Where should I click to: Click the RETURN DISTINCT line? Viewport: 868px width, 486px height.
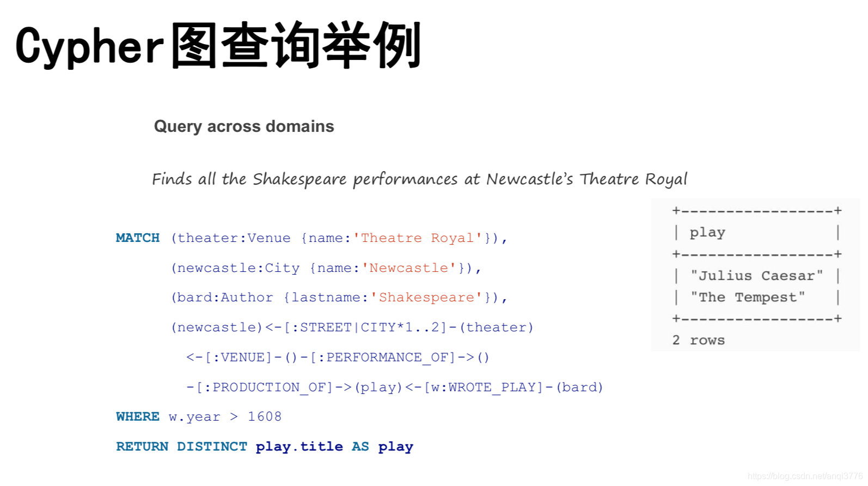265,447
